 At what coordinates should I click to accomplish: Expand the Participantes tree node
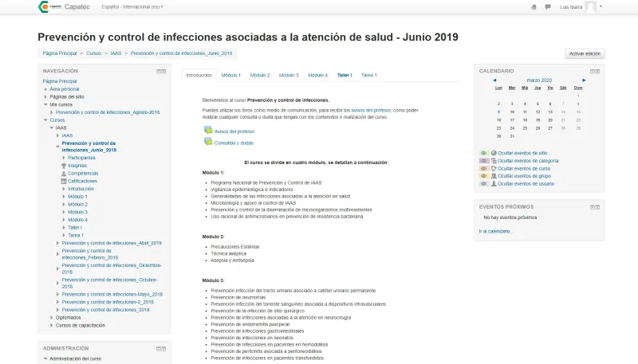pos(64,158)
